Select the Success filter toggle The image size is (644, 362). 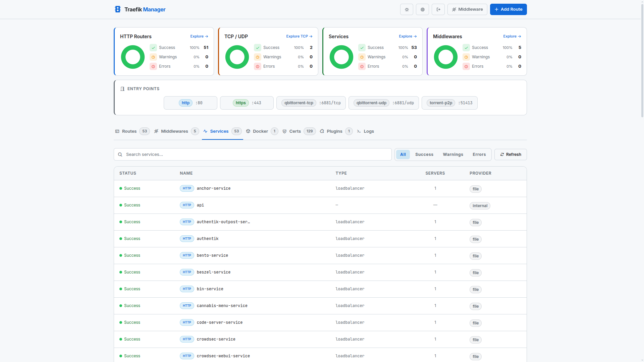[424, 154]
